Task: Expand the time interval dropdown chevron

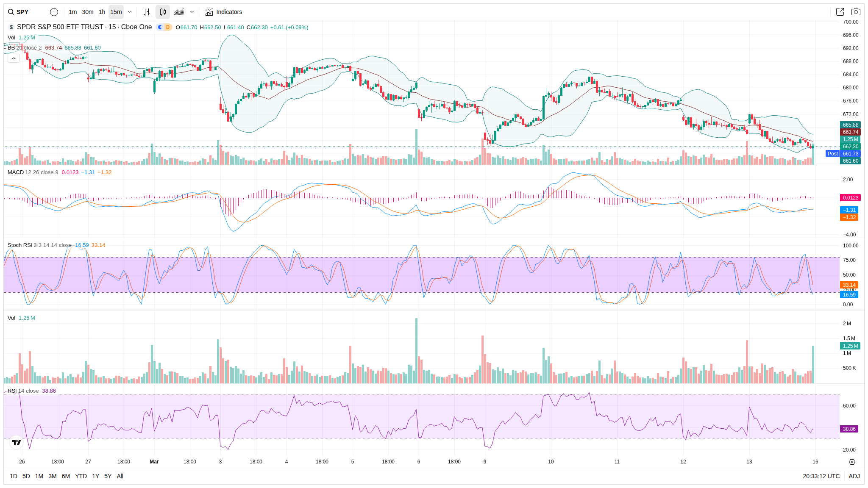Action: coord(130,12)
